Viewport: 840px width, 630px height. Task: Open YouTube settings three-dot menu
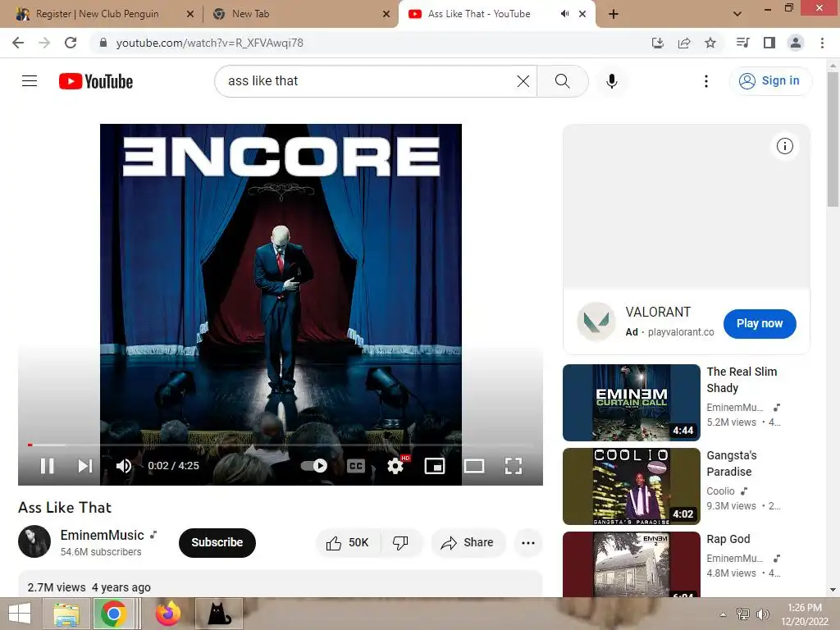706,81
